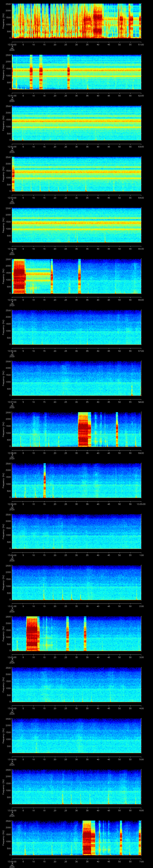Open the spectrogram panel starting at 12:52:00
Image resolution: width=153 pixels, height=868 pixels.
click(x=77, y=123)
